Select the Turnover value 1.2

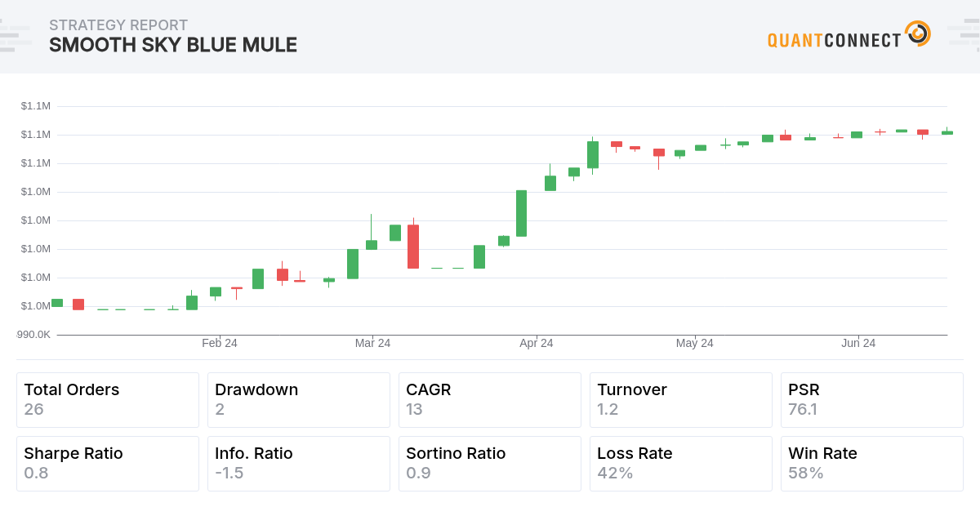click(x=608, y=409)
